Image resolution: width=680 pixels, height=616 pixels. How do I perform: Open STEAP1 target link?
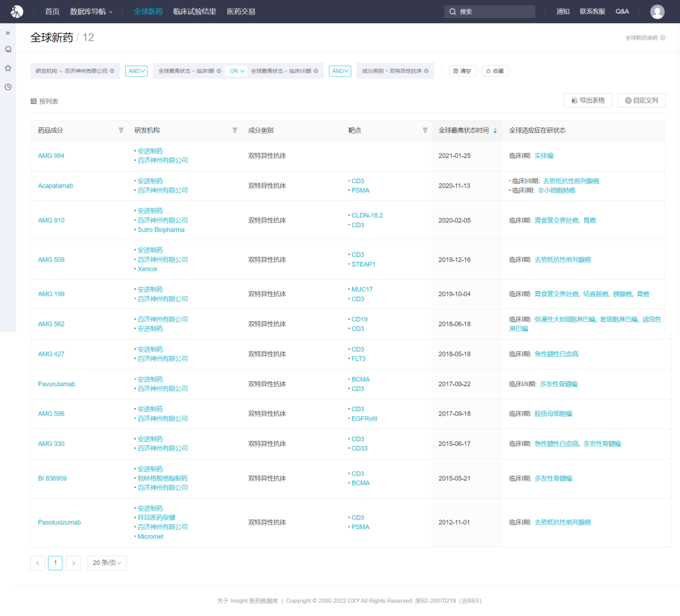pos(363,264)
